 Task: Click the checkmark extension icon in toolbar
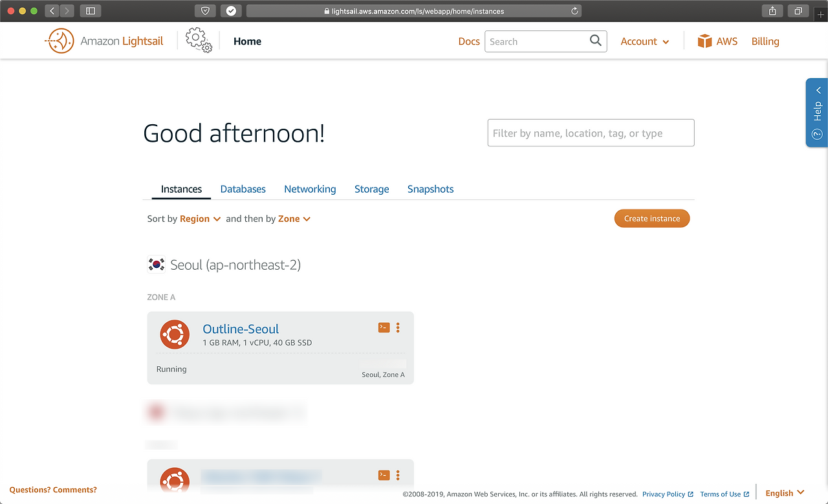click(231, 11)
